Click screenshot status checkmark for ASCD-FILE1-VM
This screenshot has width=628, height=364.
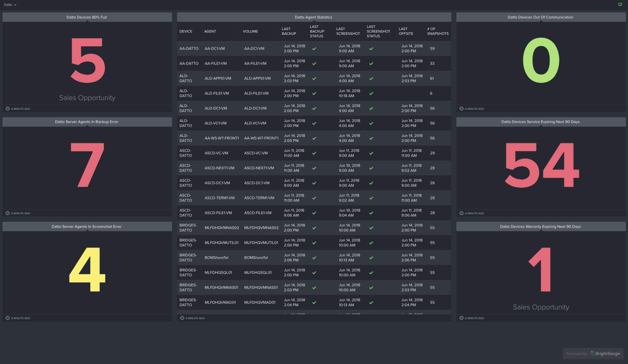371,213
